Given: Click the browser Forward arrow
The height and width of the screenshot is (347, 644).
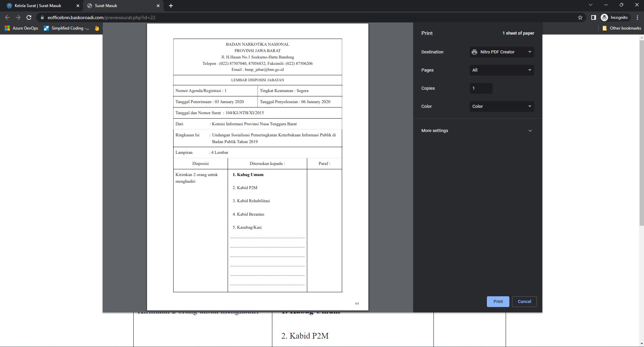Looking at the screenshot, I should click(18, 17).
